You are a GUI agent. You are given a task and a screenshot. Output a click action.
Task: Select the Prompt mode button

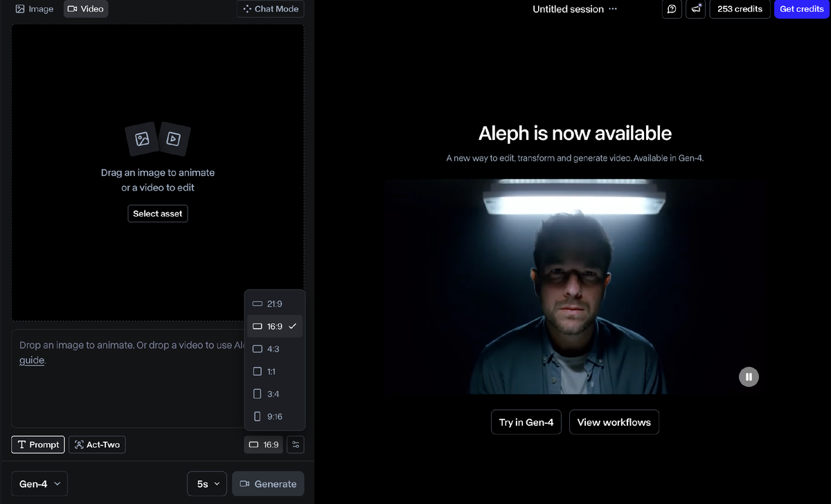point(38,444)
